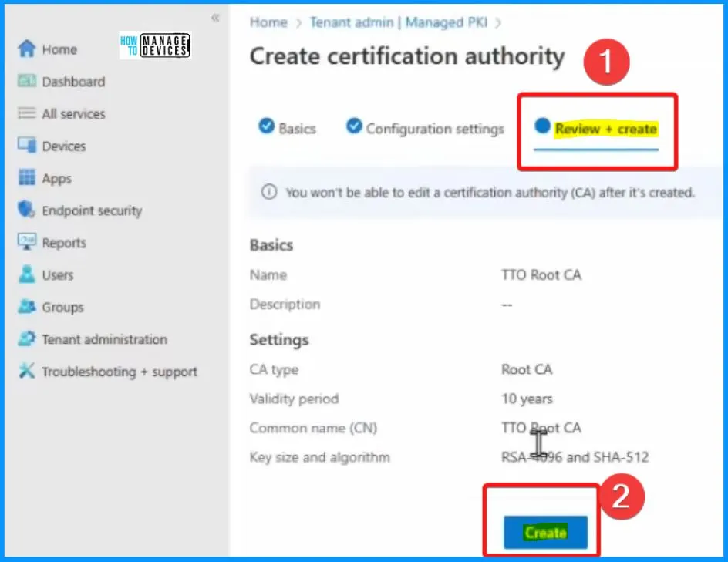Click the Endpoint security shield icon
728x562 pixels.
click(26, 210)
